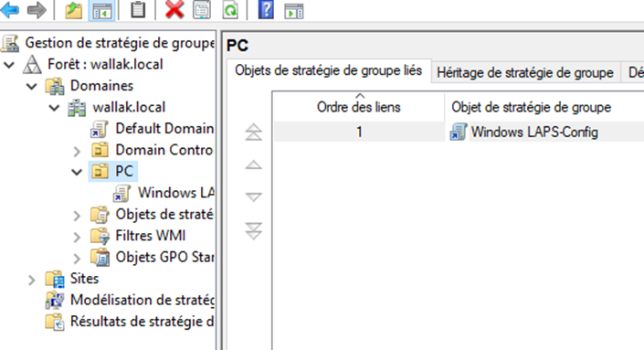This screenshot has width=644, height=350.
Task: Select the Objets GPO Starter folder
Action: click(x=164, y=257)
